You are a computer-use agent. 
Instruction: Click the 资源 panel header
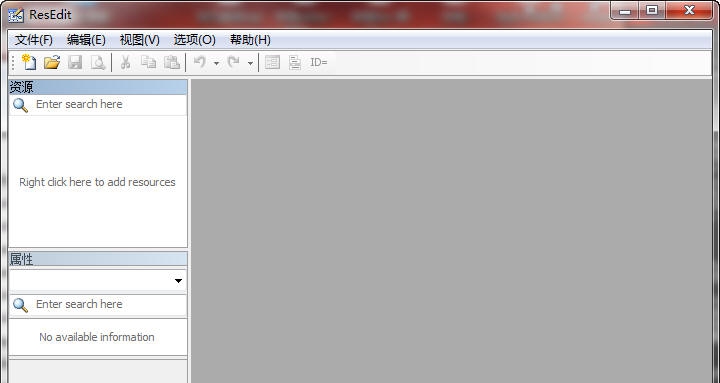click(x=98, y=87)
